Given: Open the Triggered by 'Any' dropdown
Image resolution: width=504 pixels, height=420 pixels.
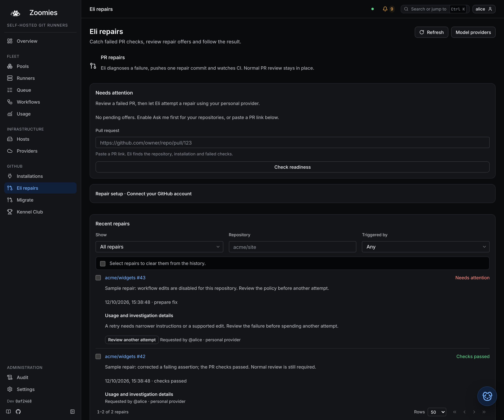Looking at the screenshot, I should (x=426, y=247).
